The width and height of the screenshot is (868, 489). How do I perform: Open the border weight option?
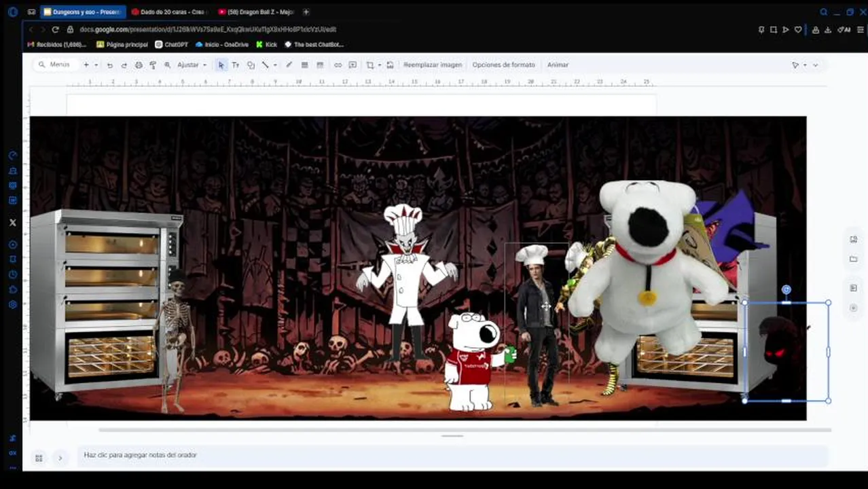click(304, 65)
